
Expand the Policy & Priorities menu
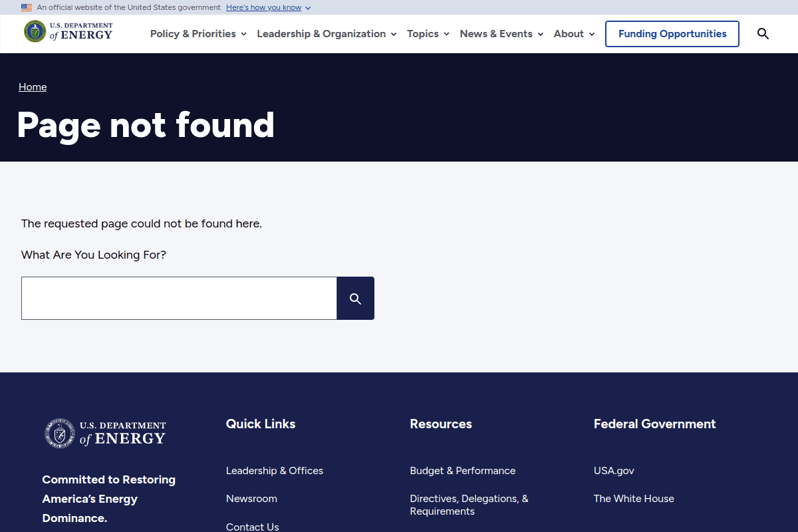198,34
